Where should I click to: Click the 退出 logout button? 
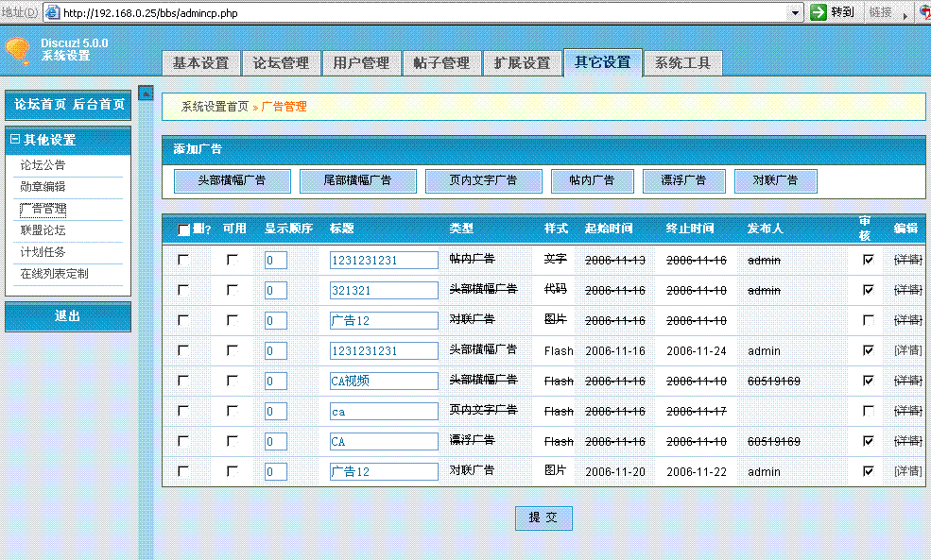point(67,316)
